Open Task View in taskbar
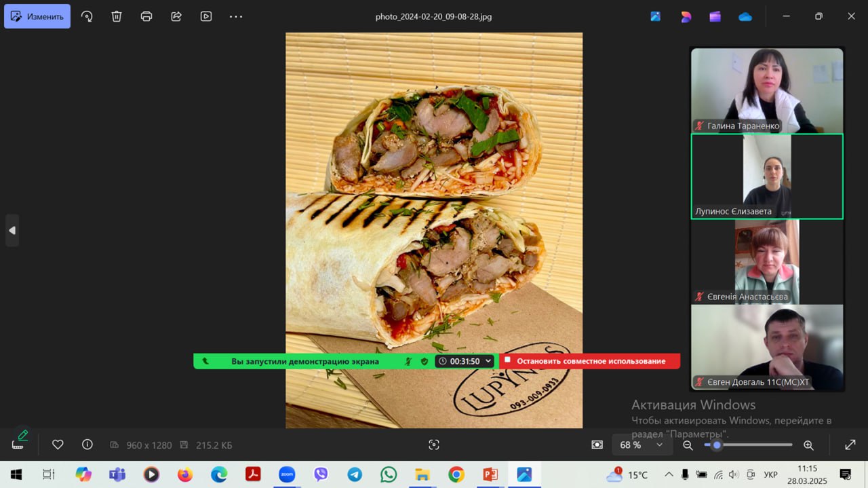The image size is (868, 488). [48, 474]
